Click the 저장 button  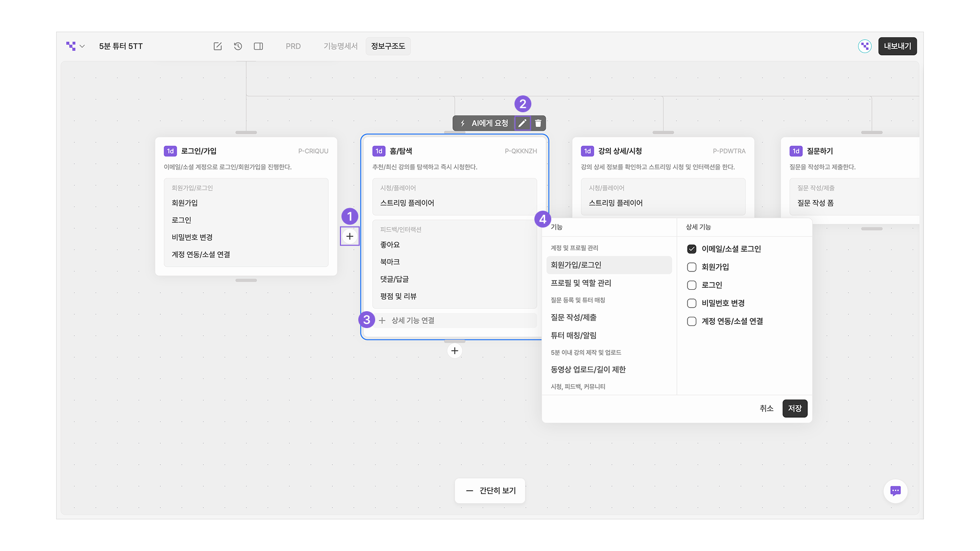[x=795, y=408]
